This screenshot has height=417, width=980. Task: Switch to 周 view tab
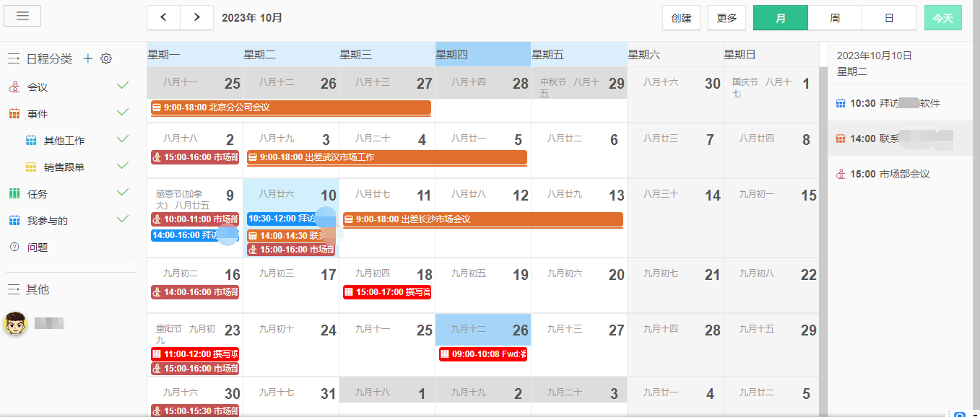tap(834, 18)
